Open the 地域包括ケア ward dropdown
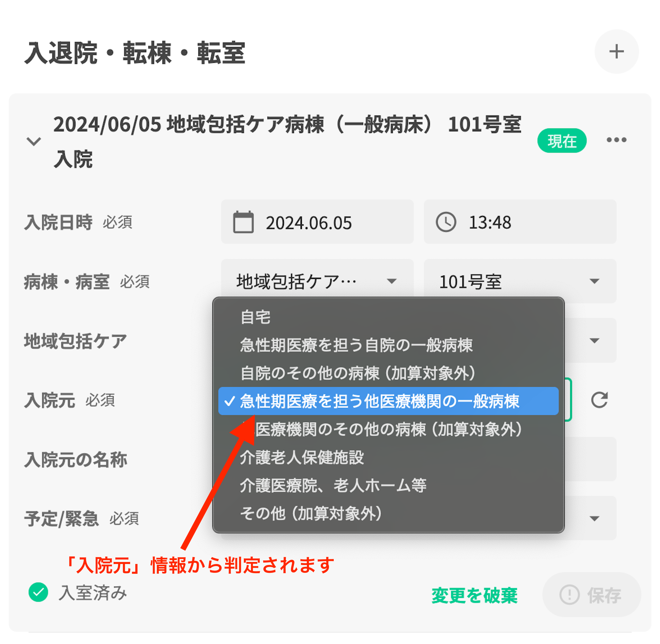 (317, 281)
